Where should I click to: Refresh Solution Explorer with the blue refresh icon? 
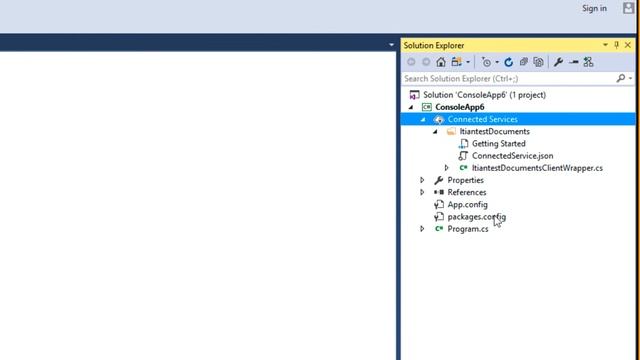(509, 62)
